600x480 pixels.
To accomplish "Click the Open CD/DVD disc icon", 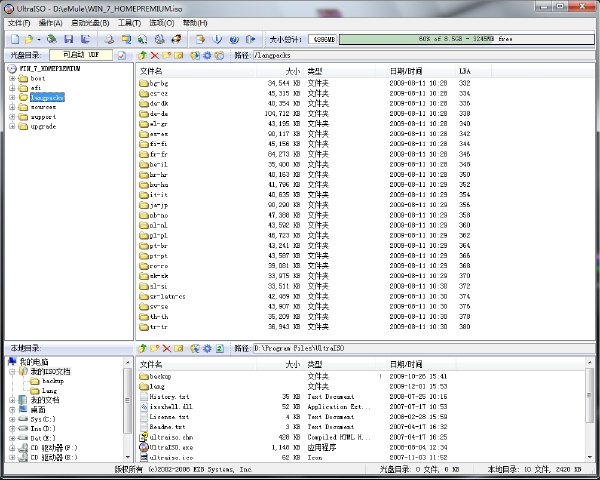I will (52, 39).
